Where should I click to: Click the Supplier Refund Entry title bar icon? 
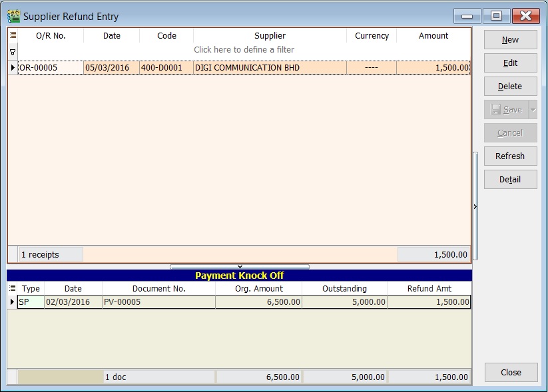tap(15, 16)
